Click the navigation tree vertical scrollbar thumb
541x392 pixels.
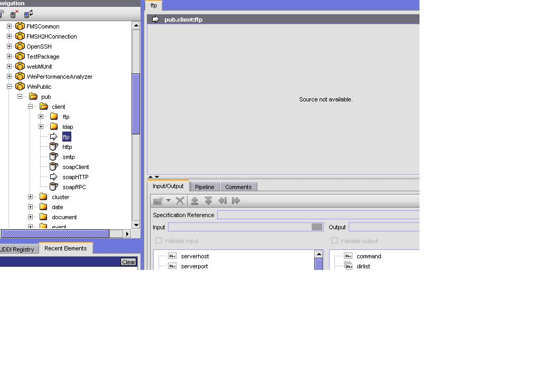tap(136, 104)
